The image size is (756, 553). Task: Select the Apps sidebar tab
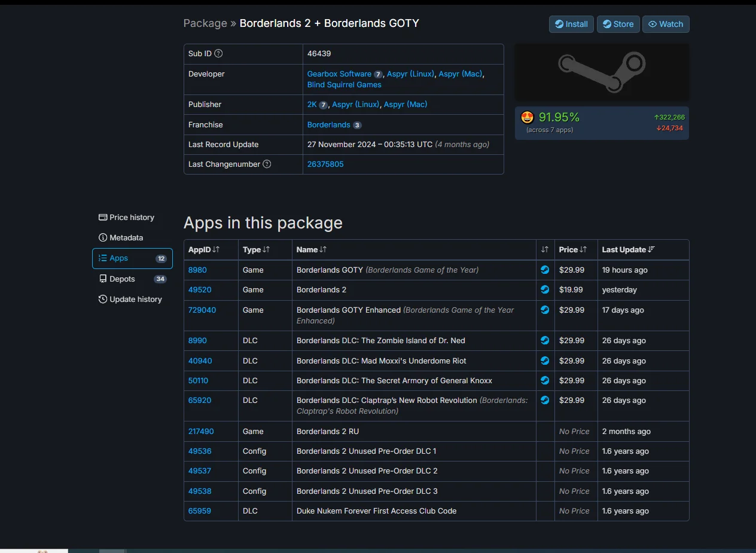click(132, 258)
